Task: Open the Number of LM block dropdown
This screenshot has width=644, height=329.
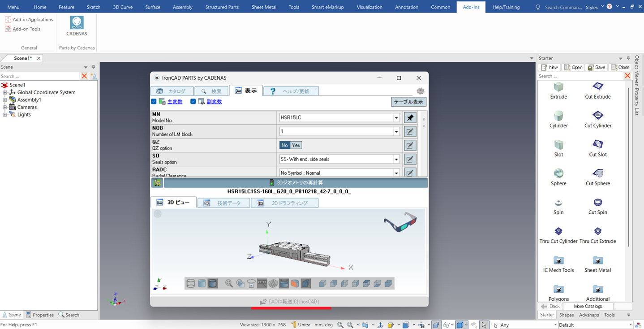Action: point(396,132)
